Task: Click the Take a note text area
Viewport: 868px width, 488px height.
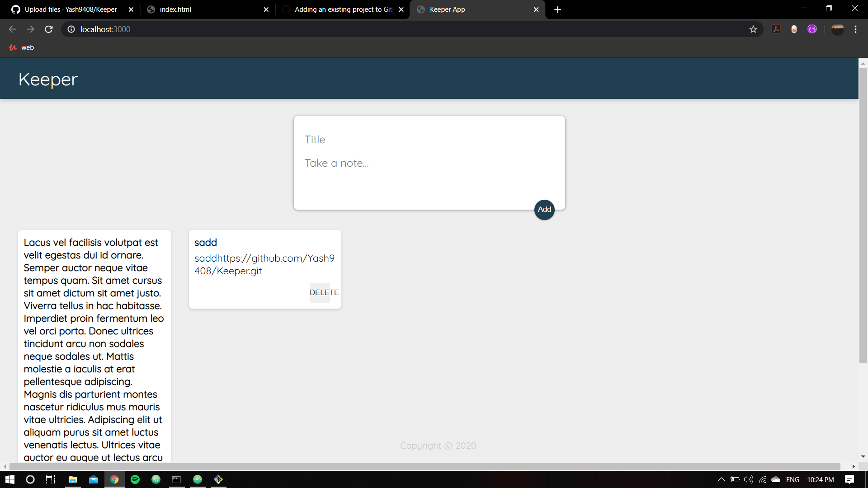Action: [429, 174]
